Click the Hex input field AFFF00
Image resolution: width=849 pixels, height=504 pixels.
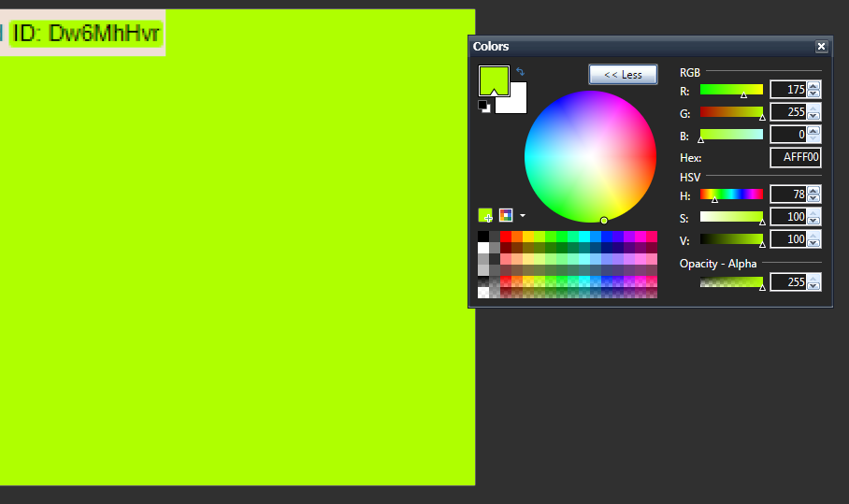coord(796,157)
